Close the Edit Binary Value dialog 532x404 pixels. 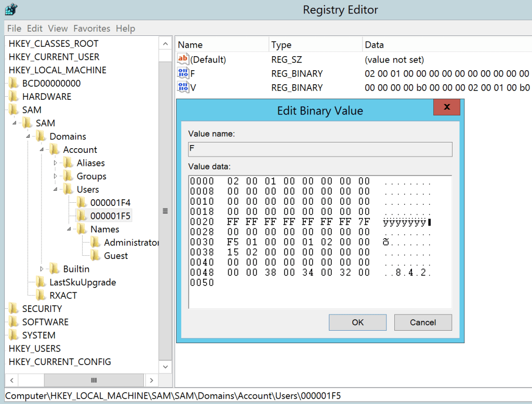click(x=446, y=108)
